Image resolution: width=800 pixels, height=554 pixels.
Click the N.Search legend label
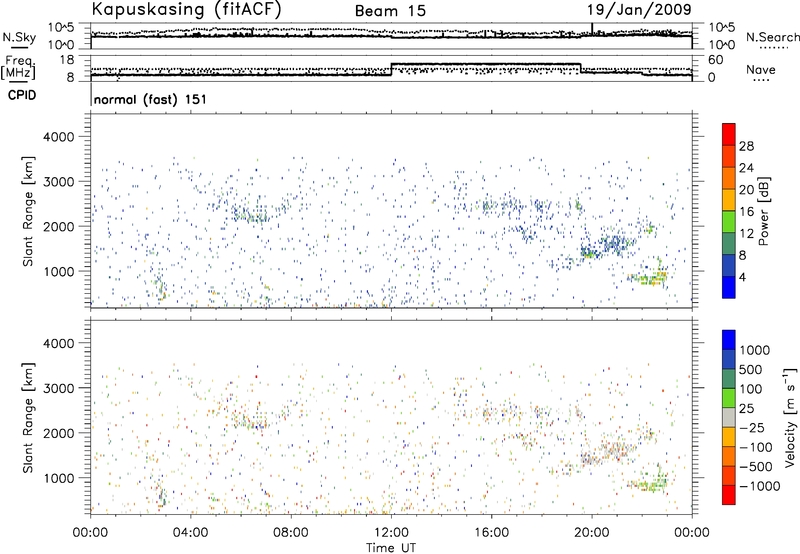(x=773, y=37)
